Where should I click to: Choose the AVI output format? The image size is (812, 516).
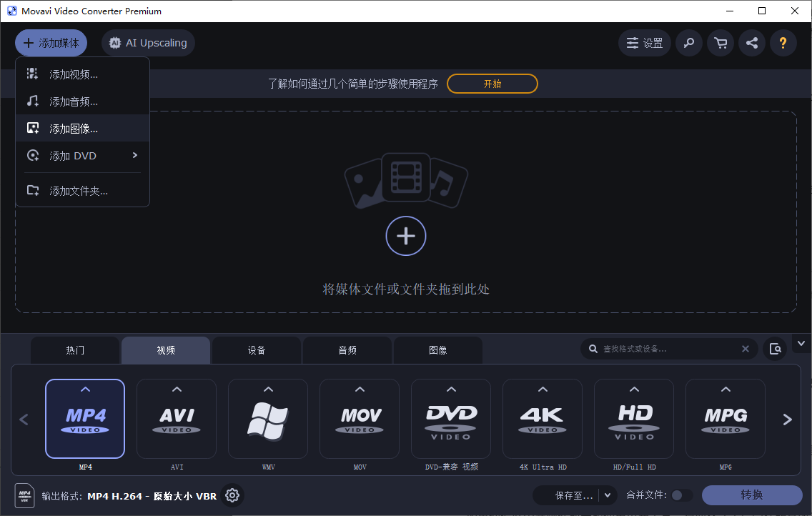click(x=177, y=419)
